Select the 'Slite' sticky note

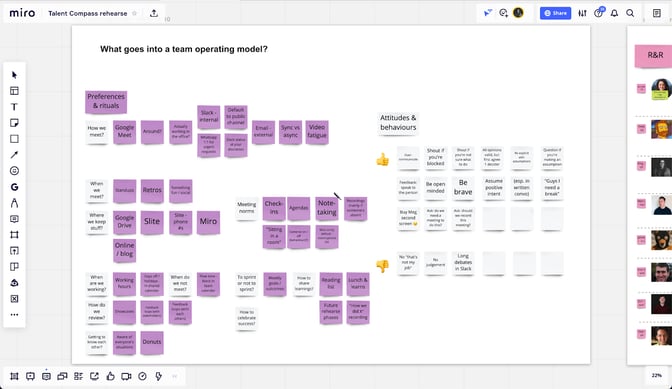[x=152, y=221]
